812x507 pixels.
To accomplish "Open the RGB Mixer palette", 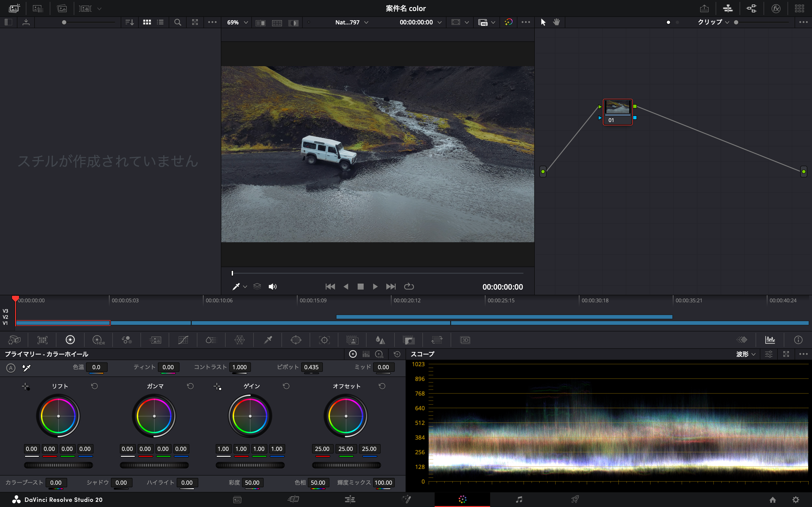I will tap(127, 340).
